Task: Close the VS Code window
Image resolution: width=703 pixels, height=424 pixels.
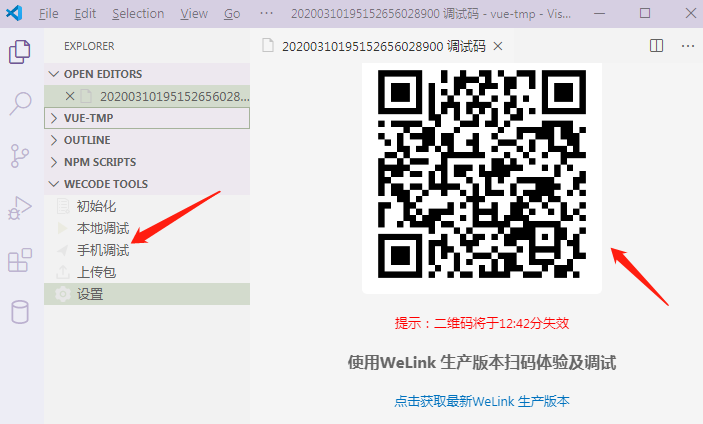Action: pyautogui.click(x=691, y=13)
